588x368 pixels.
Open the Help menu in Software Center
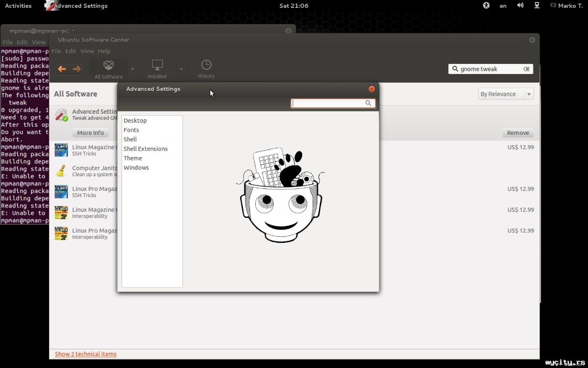[x=104, y=51]
